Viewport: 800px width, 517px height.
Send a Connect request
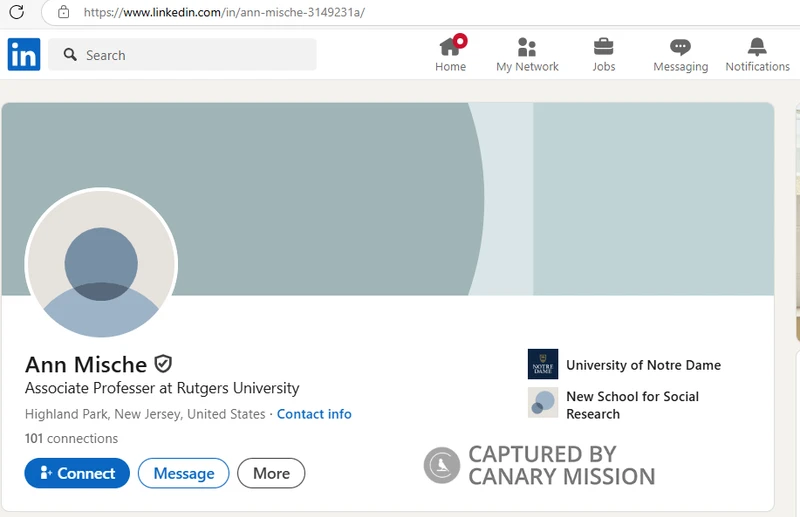click(x=77, y=473)
